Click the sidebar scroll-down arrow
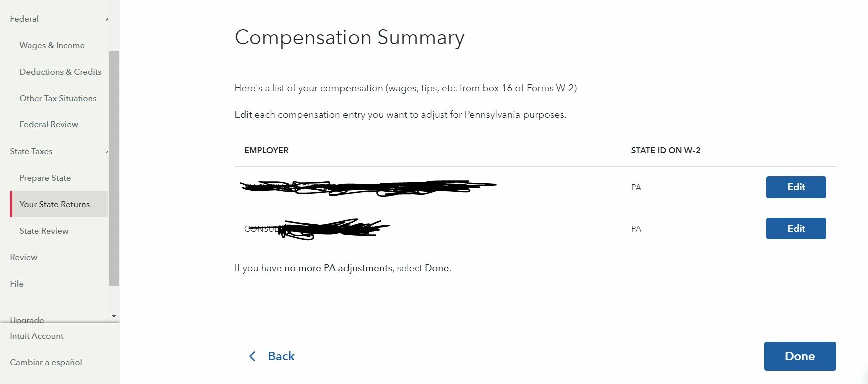 click(114, 316)
